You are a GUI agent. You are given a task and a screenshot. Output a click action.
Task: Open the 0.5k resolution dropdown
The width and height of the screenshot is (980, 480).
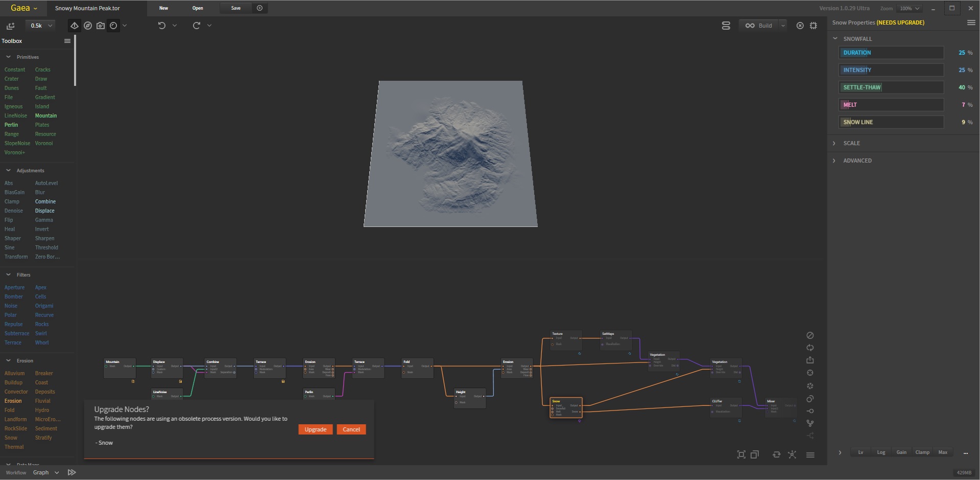coord(40,26)
